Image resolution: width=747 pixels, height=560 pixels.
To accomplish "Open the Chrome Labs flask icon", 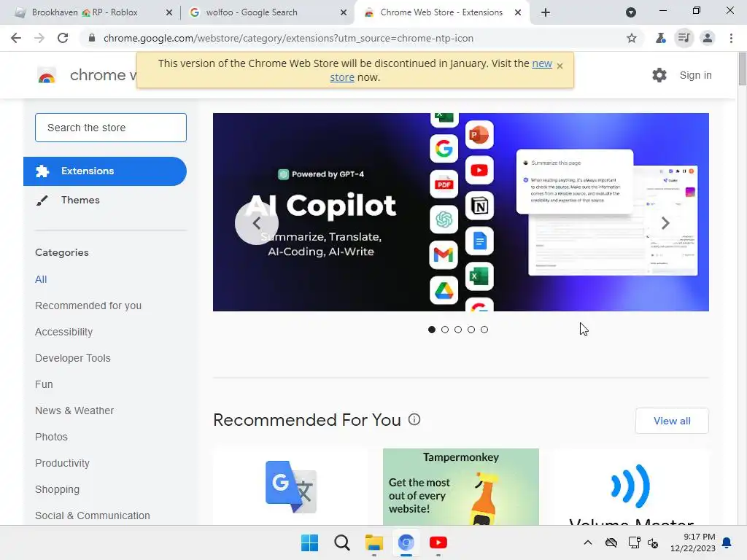I will tap(660, 38).
